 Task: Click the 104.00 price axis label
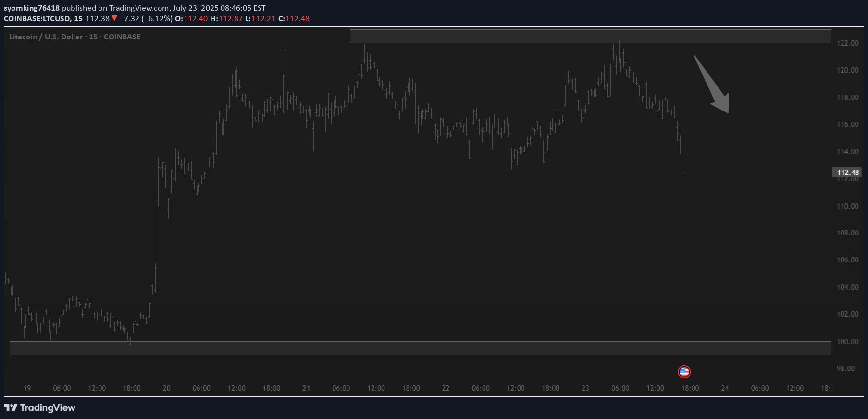tap(847, 287)
